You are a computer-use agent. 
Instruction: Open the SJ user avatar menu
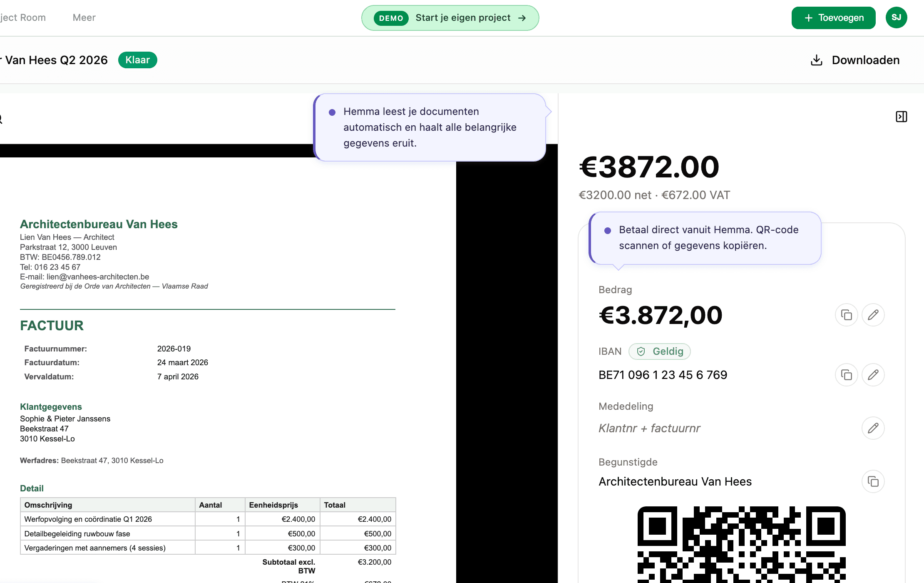[896, 17]
